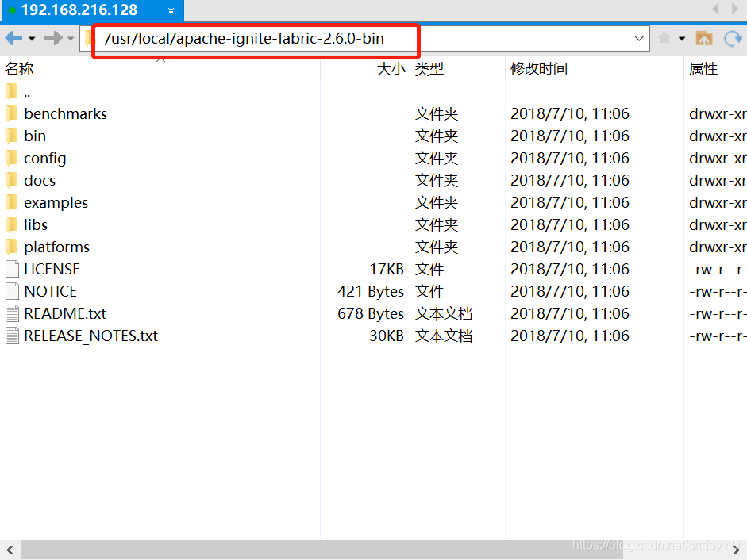Click the bookmark star icon

664,38
